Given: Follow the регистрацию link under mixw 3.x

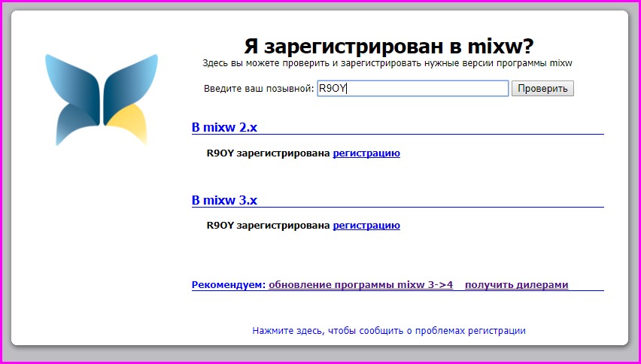Looking at the screenshot, I should pos(366,226).
